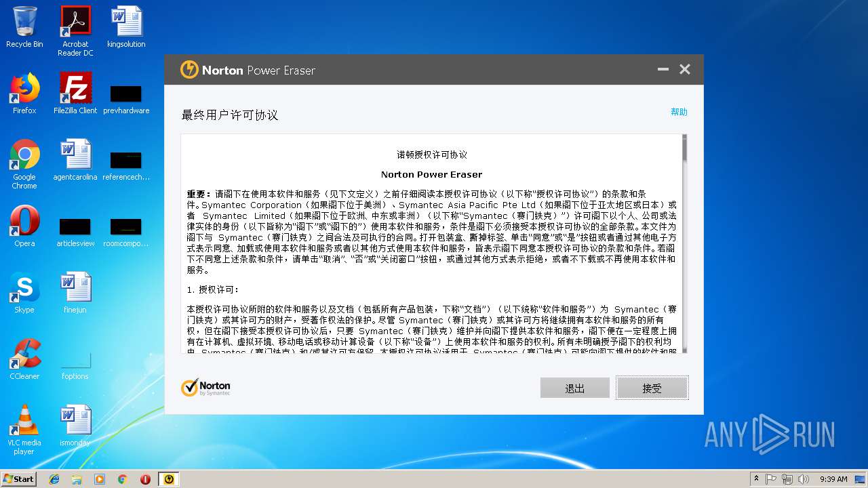868x488 pixels.
Task: Open Chrome from the taskbar
Action: point(123,479)
